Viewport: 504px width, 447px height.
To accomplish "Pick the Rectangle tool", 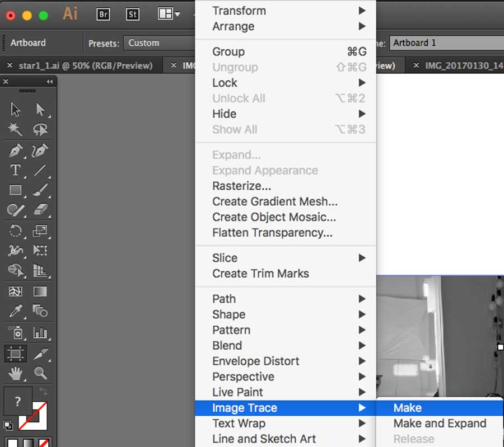I will [16, 190].
